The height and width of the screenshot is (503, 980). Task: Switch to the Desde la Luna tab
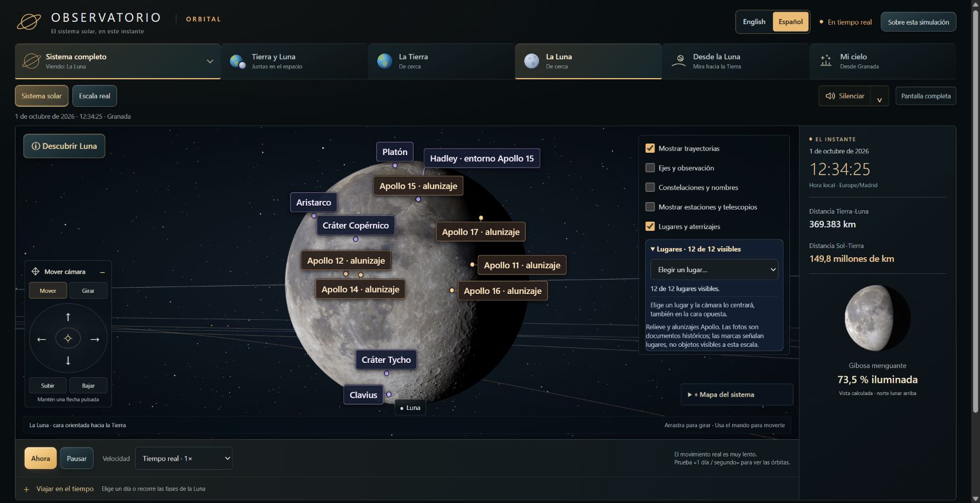click(x=735, y=61)
